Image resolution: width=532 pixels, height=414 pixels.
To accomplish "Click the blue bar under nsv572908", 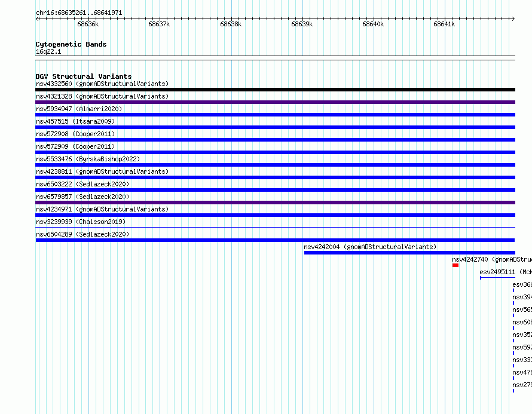I will [x=275, y=140].
